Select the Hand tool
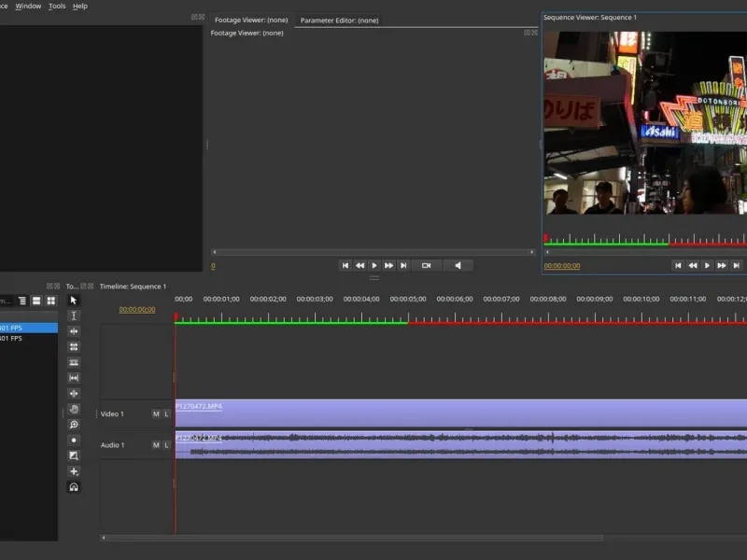The width and height of the screenshot is (747, 560). click(74, 409)
